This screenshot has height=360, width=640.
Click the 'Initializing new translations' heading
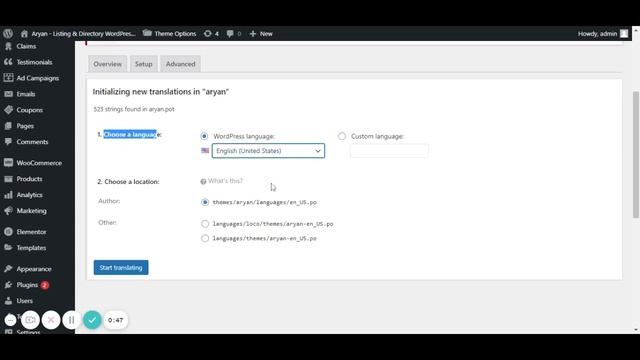point(160,91)
